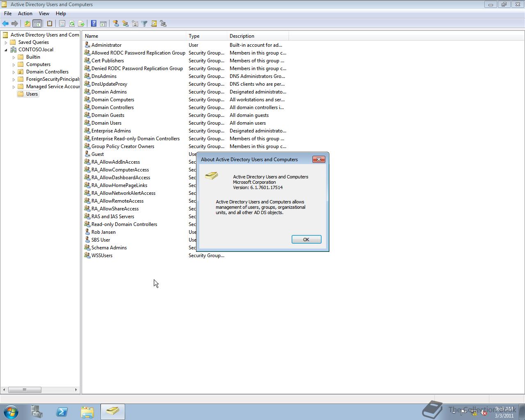Click the Users folder icon in the tree
The image size is (525, 420).
coord(21,94)
